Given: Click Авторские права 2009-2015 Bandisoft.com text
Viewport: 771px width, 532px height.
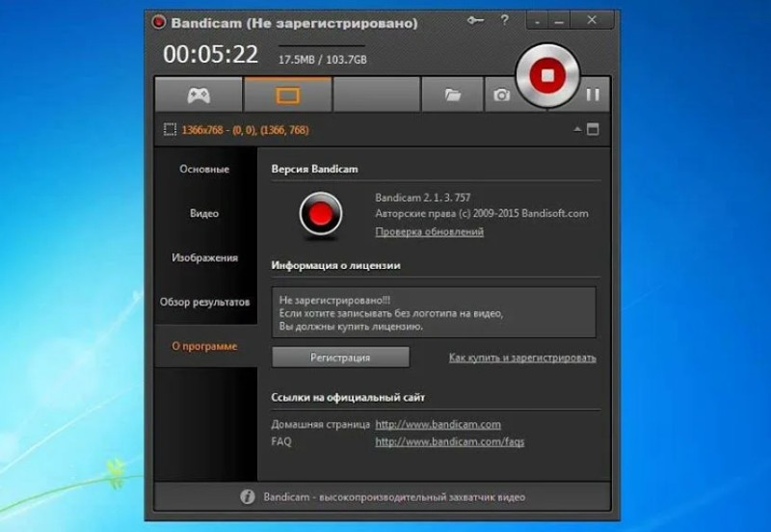Looking at the screenshot, I should [482, 213].
